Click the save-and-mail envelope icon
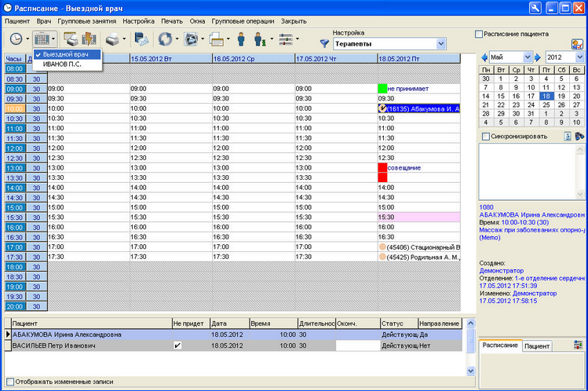 141,39
